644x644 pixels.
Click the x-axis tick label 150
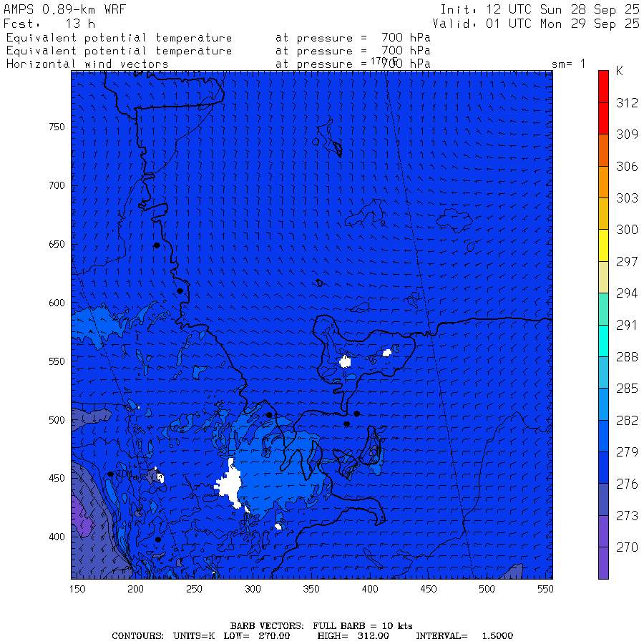tap(77, 589)
